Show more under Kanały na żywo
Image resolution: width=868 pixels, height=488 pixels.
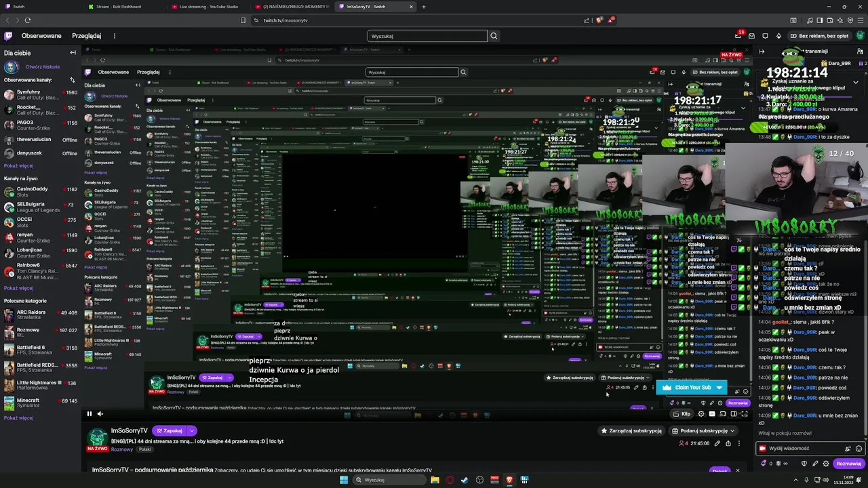coord(18,287)
